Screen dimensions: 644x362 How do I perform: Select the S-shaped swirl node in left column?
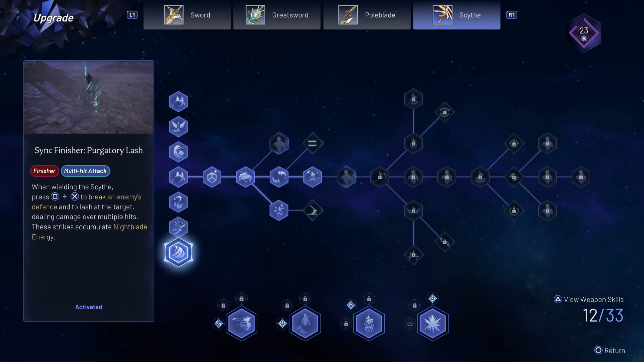tap(178, 202)
